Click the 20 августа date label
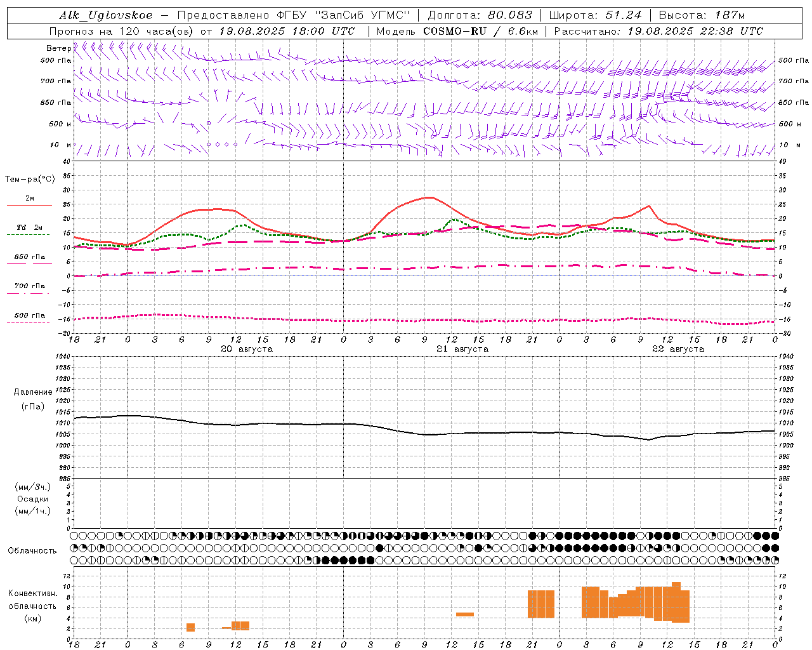The width and height of the screenshot is (812, 650). 247,349
